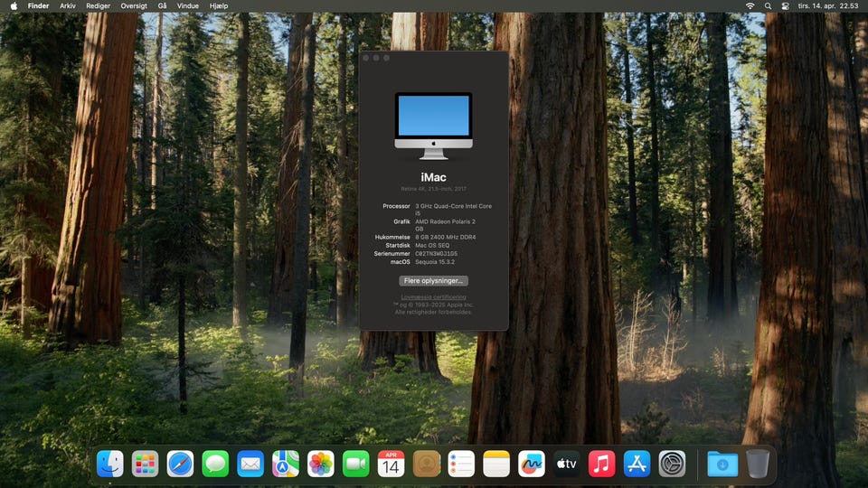Open the Apple menu
Image resolution: width=868 pixels, height=488 pixels.
(x=14, y=5)
